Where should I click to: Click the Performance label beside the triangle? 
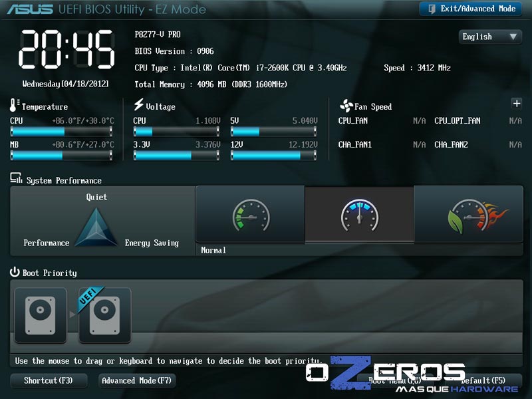[47, 243]
